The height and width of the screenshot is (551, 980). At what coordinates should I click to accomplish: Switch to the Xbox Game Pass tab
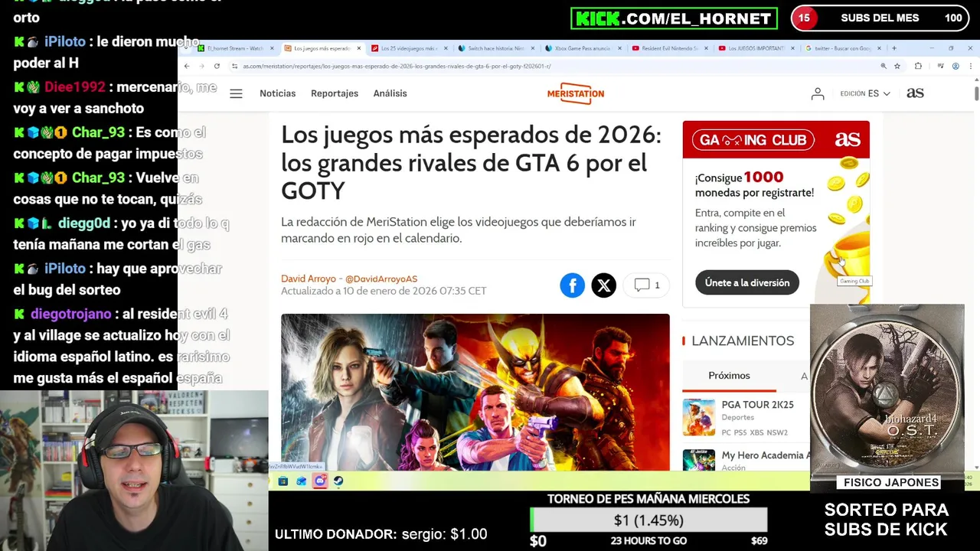coord(583,48)
